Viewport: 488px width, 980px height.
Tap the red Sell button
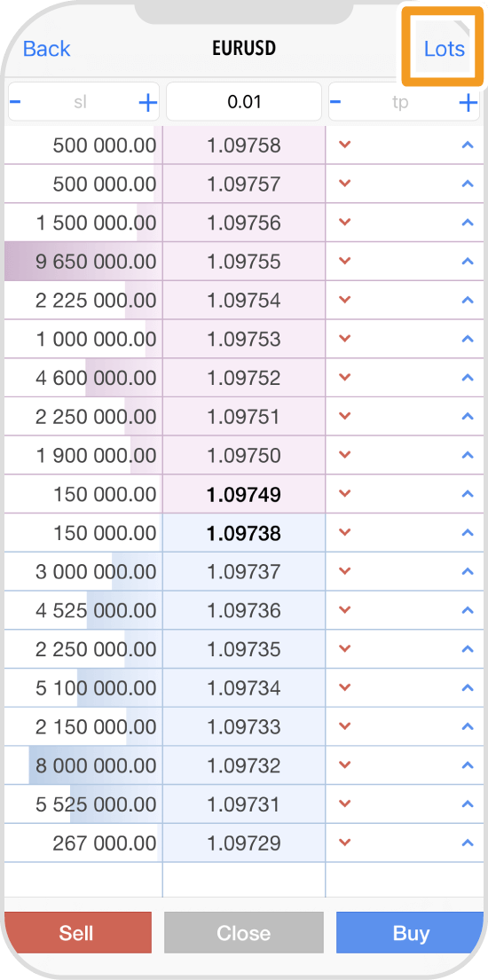click(77, 932)
